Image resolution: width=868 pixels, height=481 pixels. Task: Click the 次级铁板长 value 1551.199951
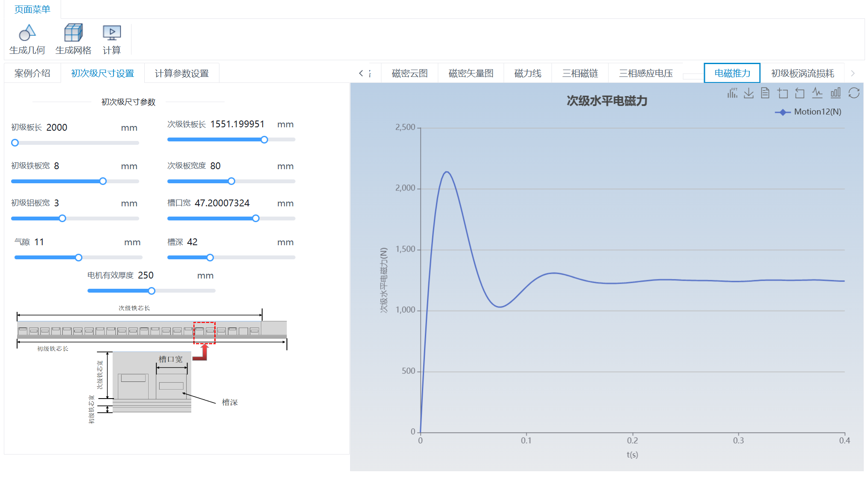pos(237,124)
